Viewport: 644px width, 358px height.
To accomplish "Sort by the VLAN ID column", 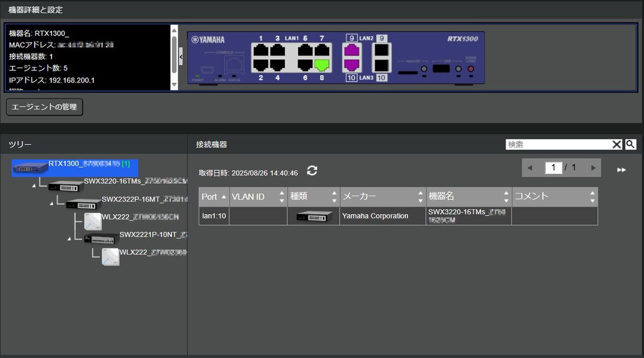I will tap(258, 196).
